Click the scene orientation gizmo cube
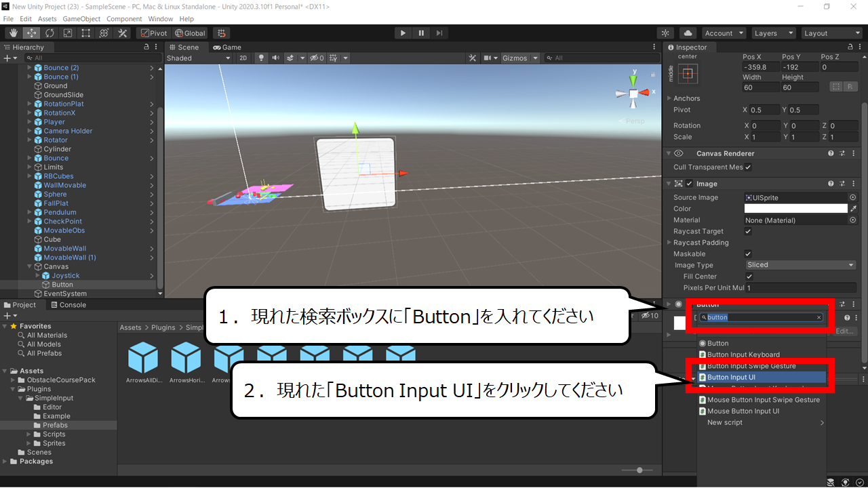Viewport: 868px width, 488px height. pyautogui.click(x=633, y=93)
